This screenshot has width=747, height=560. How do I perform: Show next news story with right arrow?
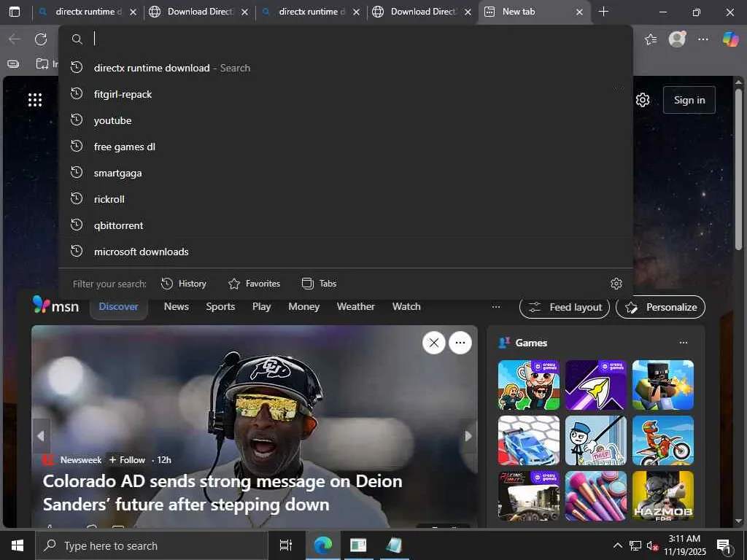469,436
